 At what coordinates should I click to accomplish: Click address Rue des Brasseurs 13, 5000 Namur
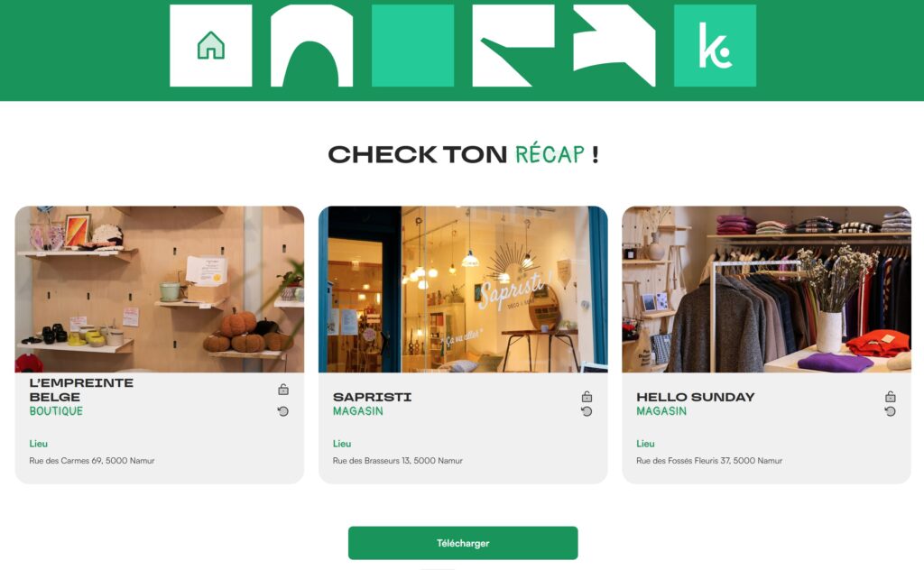(398, 461)
